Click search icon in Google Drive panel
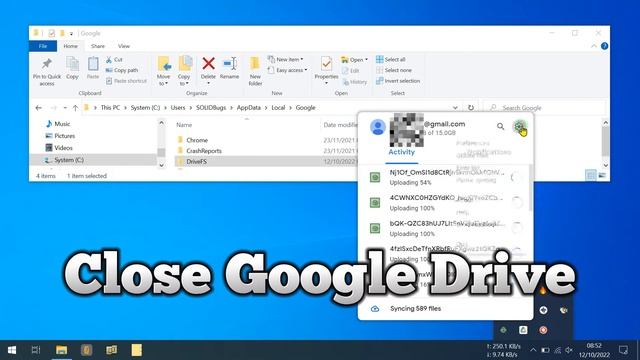Image resolution: width=640 pixels, height=360 pixels. [500, 127]
